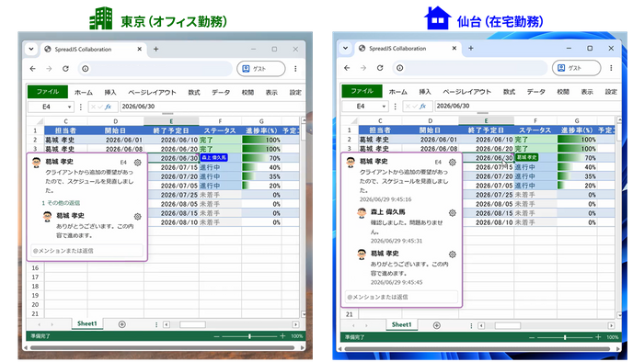Add new sheet with plus icon in Sendai window

[x=437, y=325]
